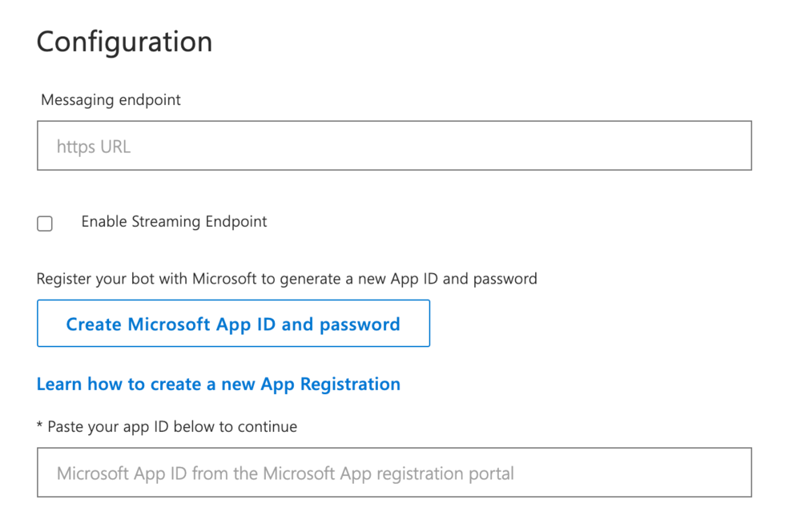Screen dimensions: 801x532
Task: Click the text box under Paste your app ID
Action: [394, 473]
